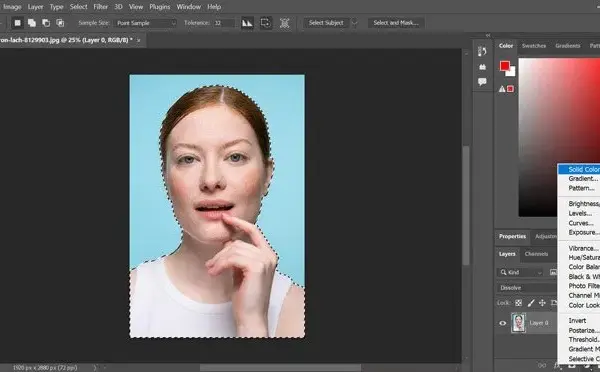Open the Comments panel icon
This screenshot has width=600, height=372.
pos(482,82)
